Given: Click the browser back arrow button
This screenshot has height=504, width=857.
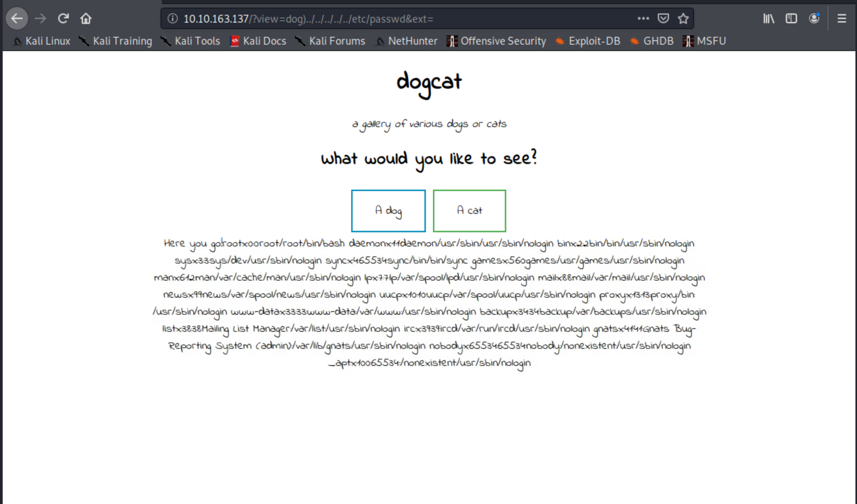Looking at the screenshot, I should click(x=17, y=18).
